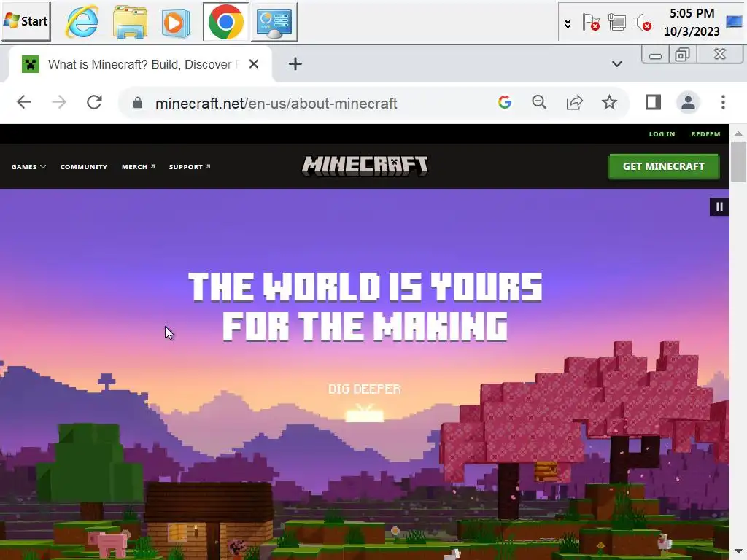
Task: Open the COMMUNITY navigation item
Action: tap(84, 167)
